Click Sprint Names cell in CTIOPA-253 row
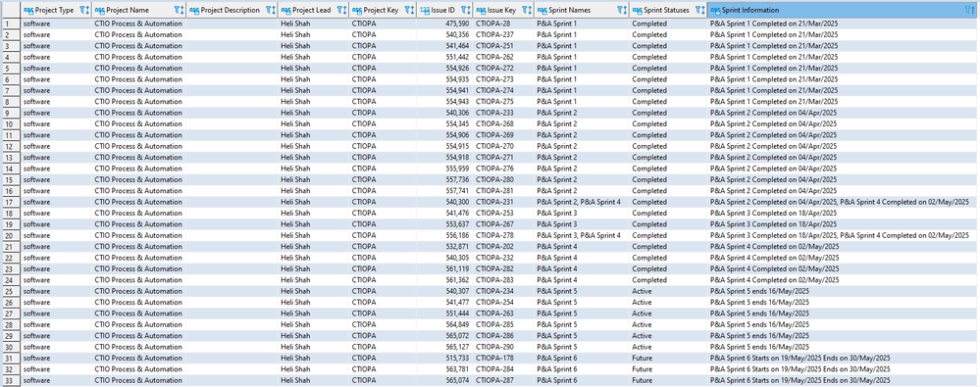This screenshot has height=387, width=980. pyautogui.click(x=582, y=214)
